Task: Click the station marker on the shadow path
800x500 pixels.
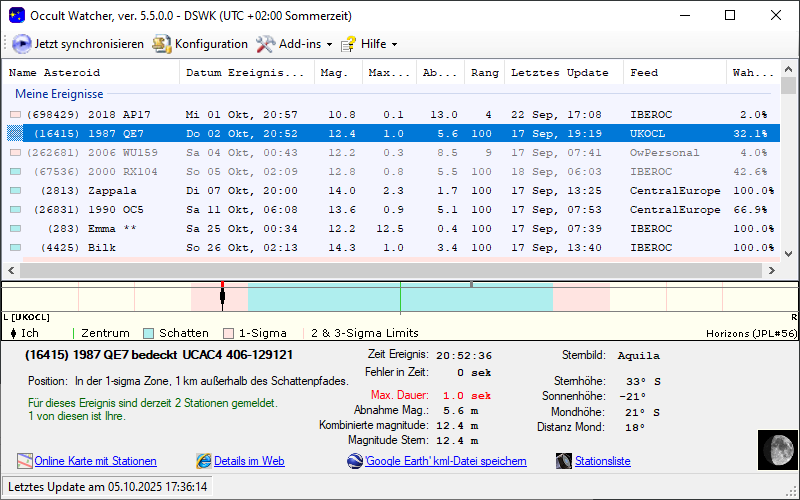Action: (222, 295)
